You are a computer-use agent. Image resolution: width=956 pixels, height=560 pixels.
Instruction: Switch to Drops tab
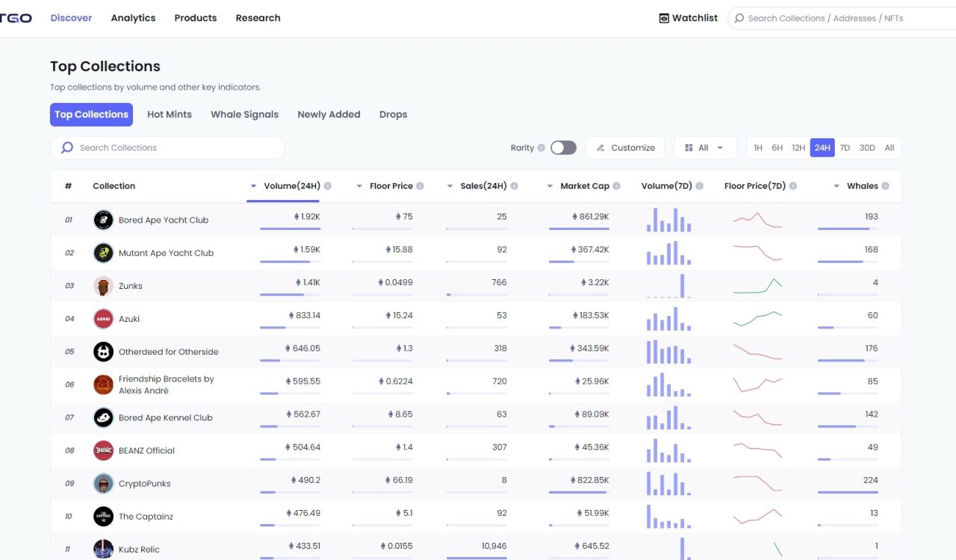[393, 114]
